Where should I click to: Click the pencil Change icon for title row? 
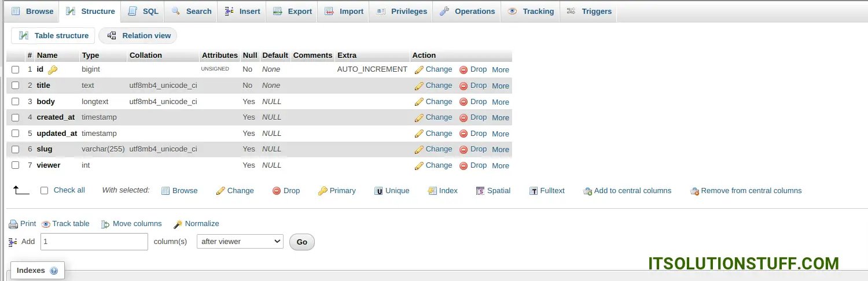(419, 86)
